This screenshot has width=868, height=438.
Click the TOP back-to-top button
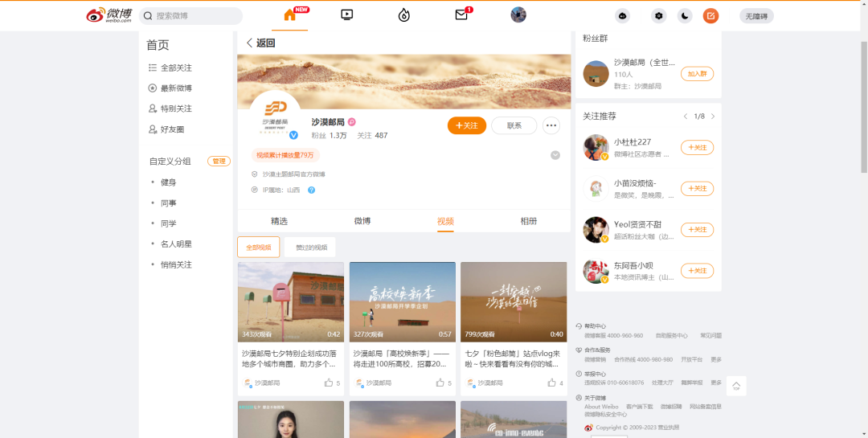(736, 386)
